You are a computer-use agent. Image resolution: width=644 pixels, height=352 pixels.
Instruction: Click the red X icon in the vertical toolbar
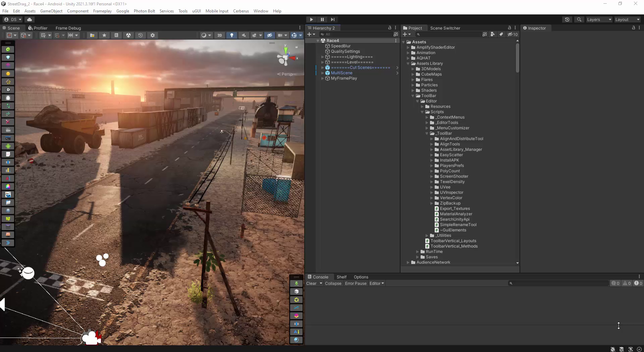click(8, 122)
